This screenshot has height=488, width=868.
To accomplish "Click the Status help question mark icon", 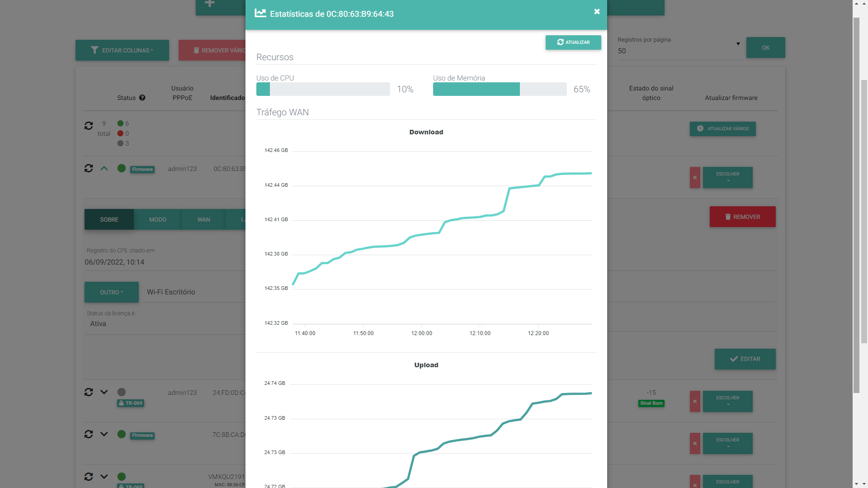I will (142, 98).
